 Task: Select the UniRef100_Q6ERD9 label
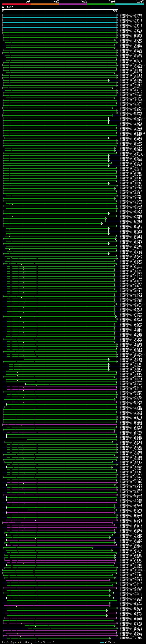tap(131, 67)
